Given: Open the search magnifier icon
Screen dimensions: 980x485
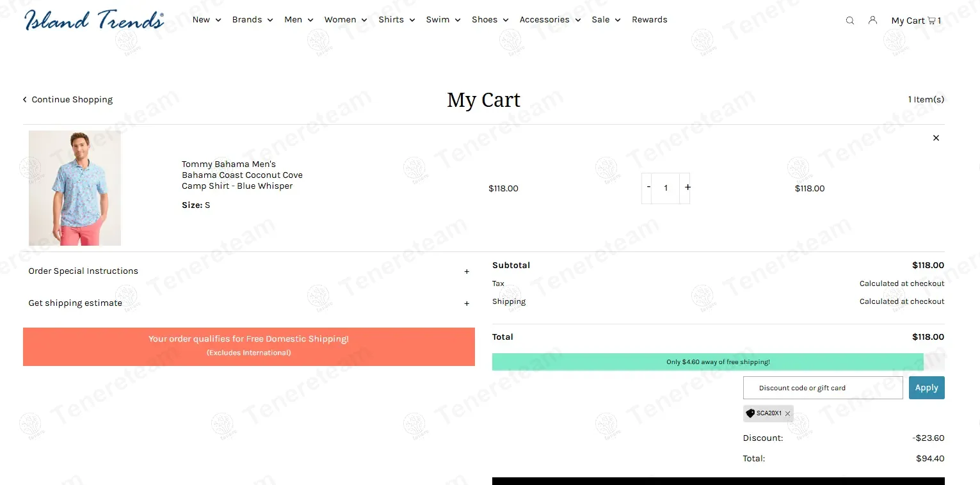Looking at the screenshot, I should click(850, 20).
